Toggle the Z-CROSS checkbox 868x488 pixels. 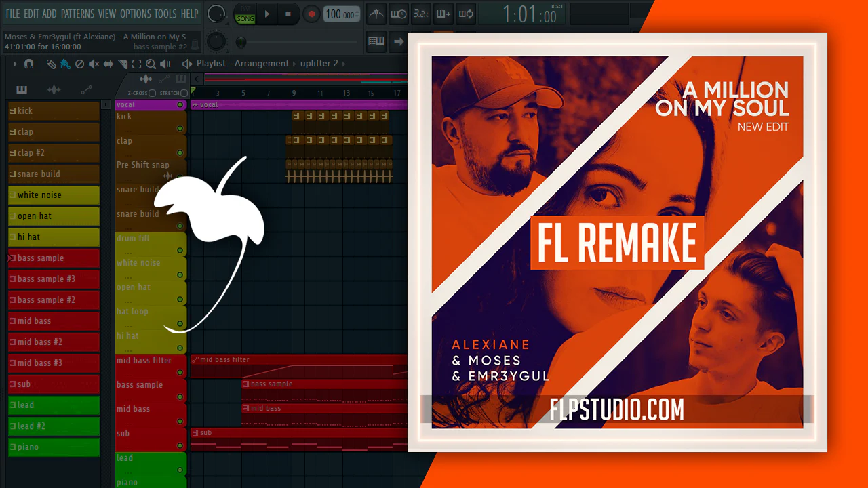coord(153,93)
